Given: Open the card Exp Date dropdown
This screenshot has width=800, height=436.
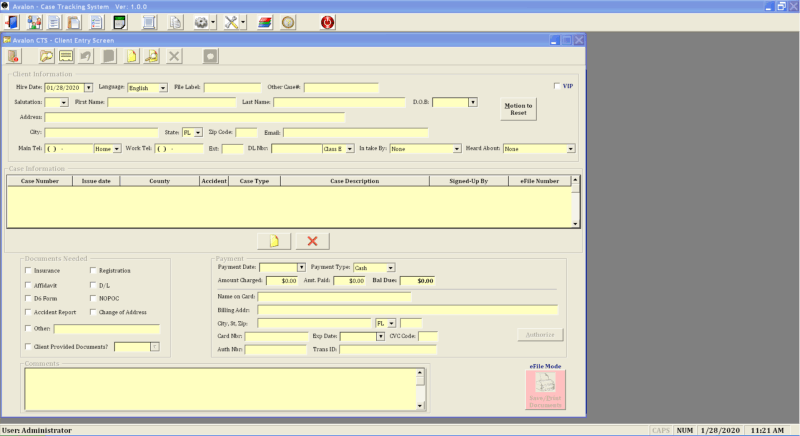Looking at the screenshot, I should point(380,337).
